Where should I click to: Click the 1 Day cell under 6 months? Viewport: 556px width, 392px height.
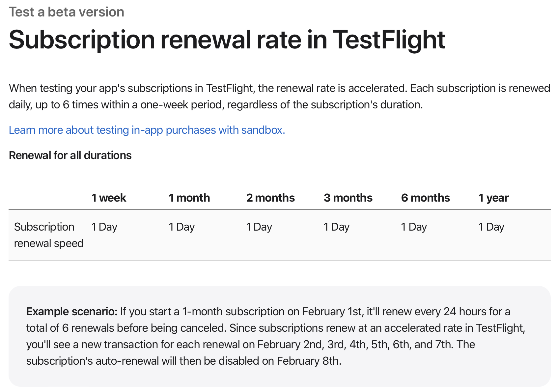point(414,227)
